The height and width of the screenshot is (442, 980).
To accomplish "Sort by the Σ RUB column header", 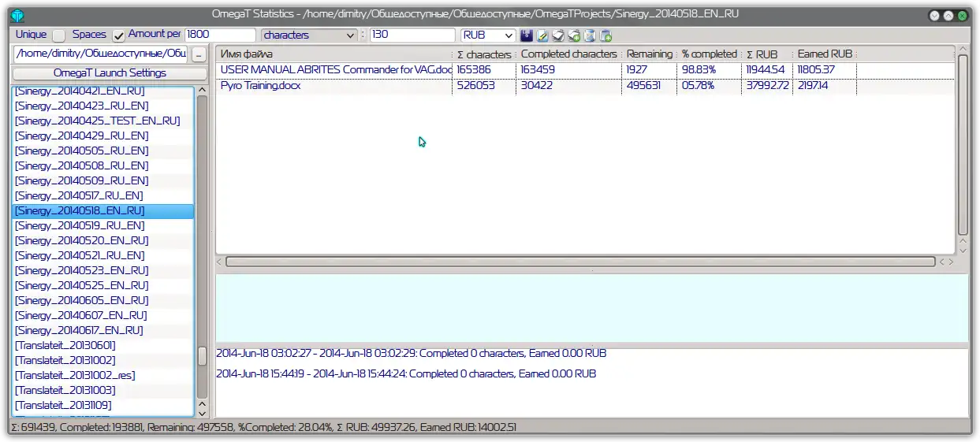I will coord(766,54).
